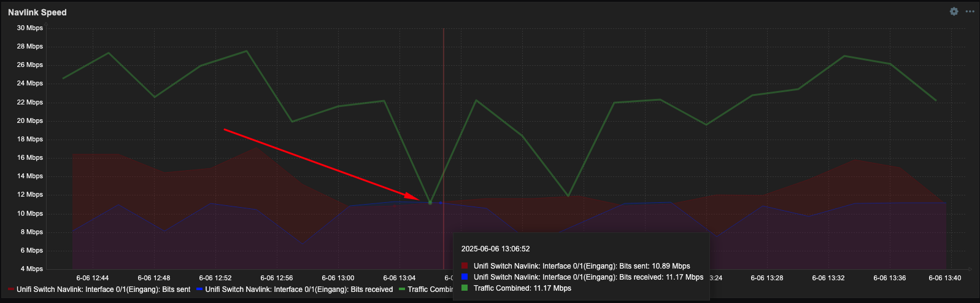Image resolution: width=980 pixels, height=303 pixels.
Task: Click the 6-06 13:00 time axis label
Action: click(x=338, y=278)
